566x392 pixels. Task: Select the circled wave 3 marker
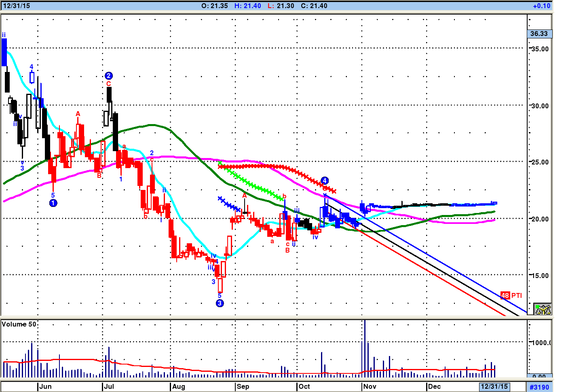point(220,303)
